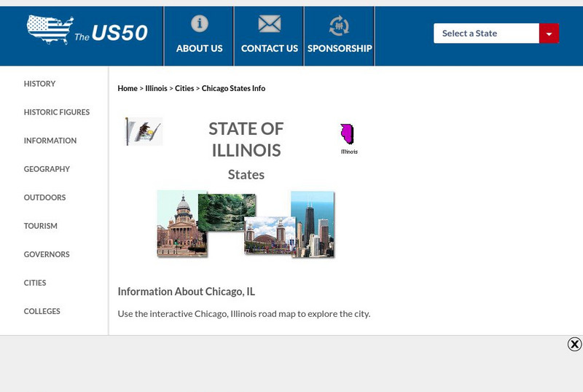Open INFORMATION in the sidebar
Image resolution: width=583 pixels, height=392 pixels.
[50, 141]
